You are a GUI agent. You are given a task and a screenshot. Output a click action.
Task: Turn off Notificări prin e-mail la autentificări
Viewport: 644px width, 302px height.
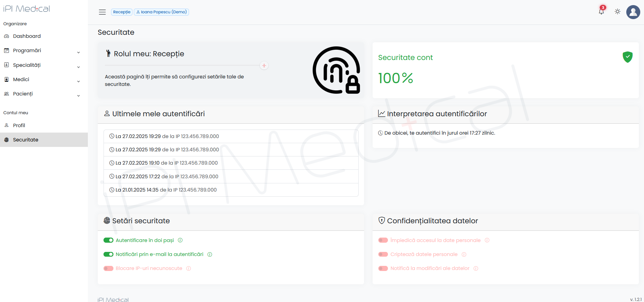click(x=108, y=255)
